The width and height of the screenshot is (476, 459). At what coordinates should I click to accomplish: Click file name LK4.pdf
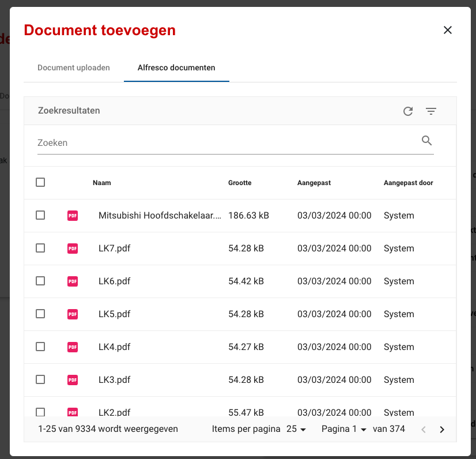click(115, 347)
